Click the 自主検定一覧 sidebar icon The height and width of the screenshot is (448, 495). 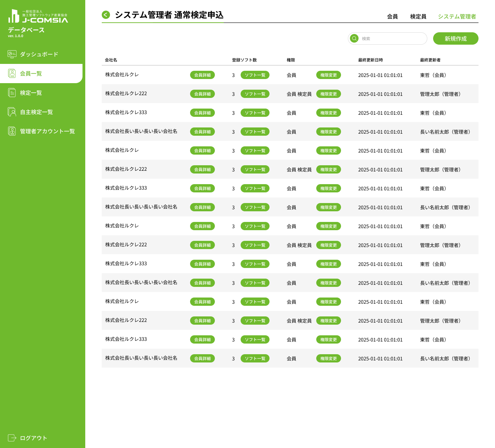[x=12, y=112]
